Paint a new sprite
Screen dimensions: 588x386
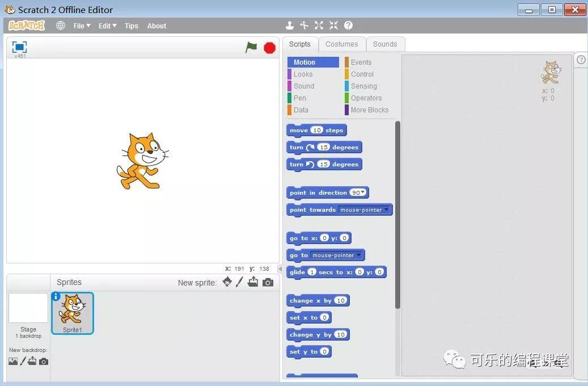[x=240, y=282]
